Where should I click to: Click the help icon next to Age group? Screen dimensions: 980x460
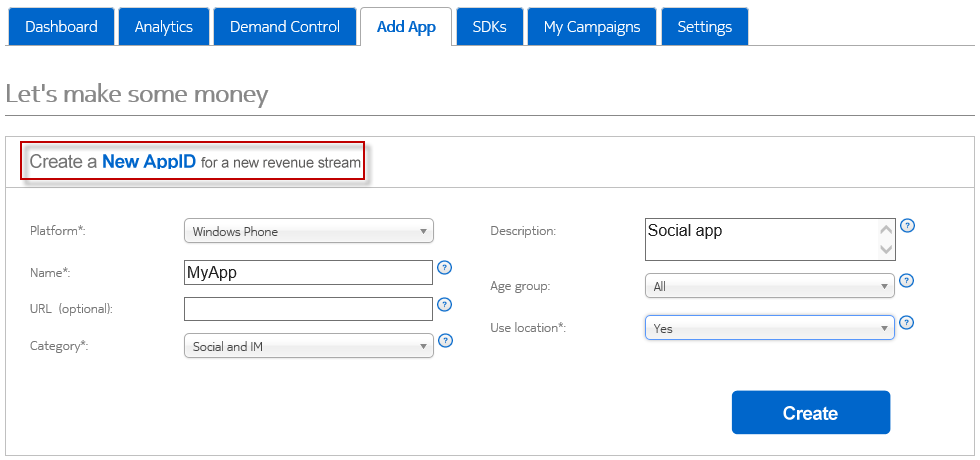[x=907, y=282]
